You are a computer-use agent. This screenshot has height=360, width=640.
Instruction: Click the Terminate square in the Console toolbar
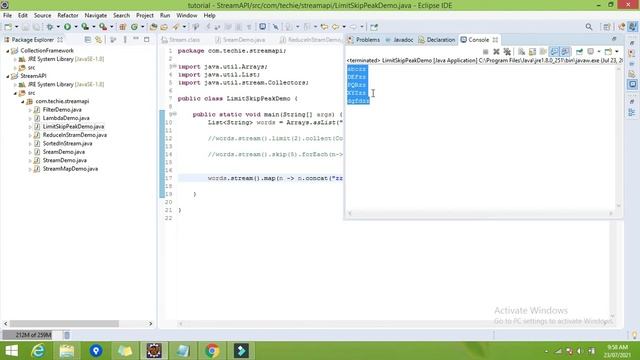point(485,52)
